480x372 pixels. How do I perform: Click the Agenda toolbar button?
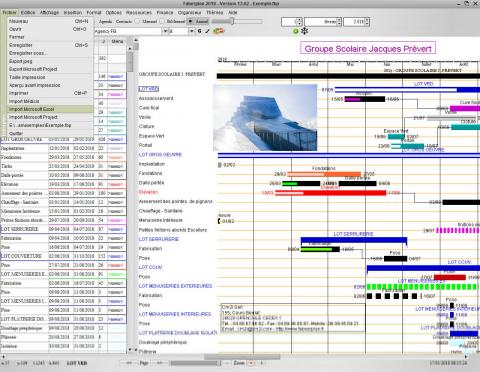click(105, 21)
